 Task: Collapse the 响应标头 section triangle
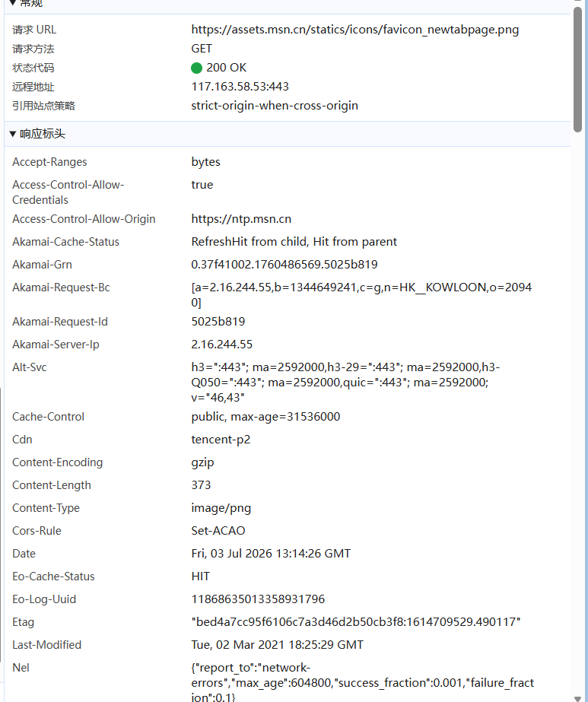click(x=12, y=134)
